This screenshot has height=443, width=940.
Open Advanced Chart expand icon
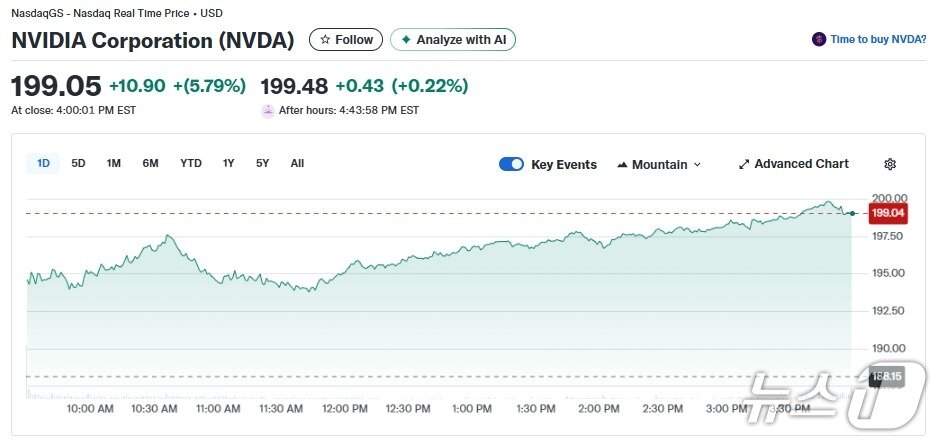click(744, 164)
